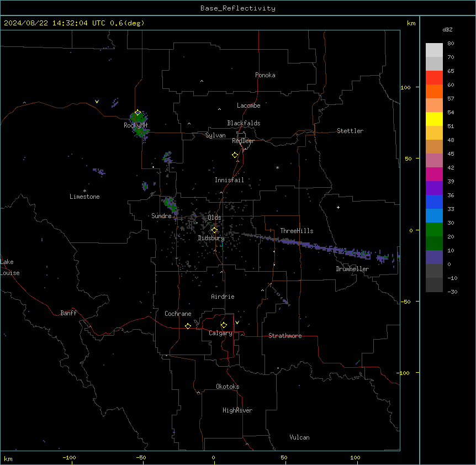
Task: Click the Blackfalds label
Action: pos(244,123)
